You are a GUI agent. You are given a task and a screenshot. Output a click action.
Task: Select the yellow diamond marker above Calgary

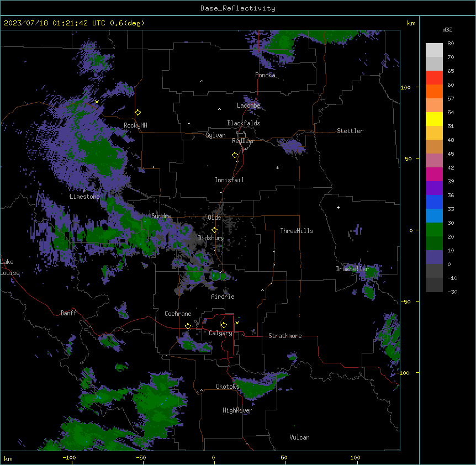[x=224, y=325]
